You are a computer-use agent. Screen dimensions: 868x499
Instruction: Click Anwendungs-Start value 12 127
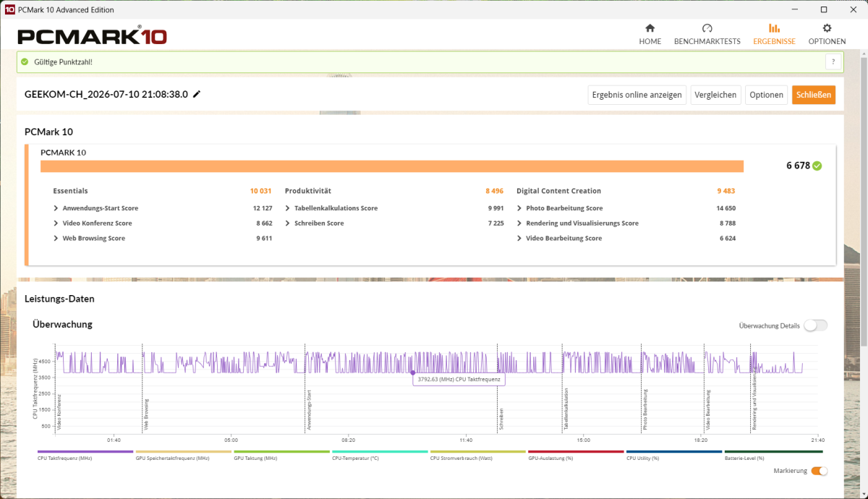point(261,208)
